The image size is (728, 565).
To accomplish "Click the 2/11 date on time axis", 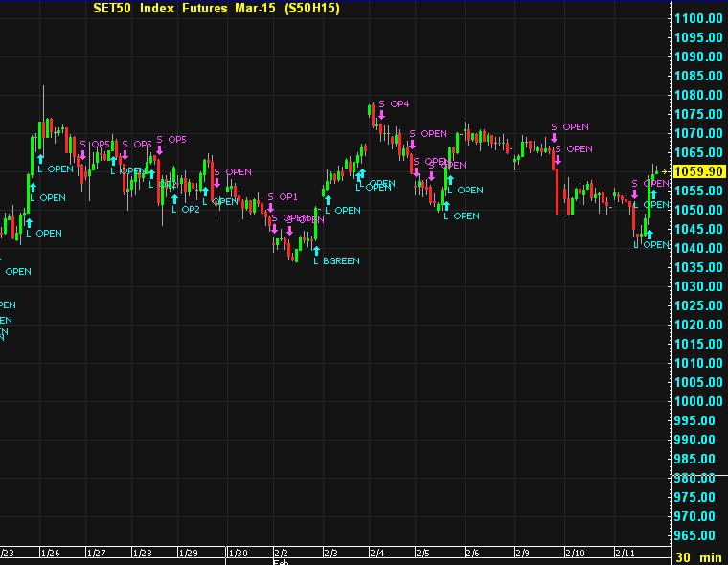I will coord(624,553).
